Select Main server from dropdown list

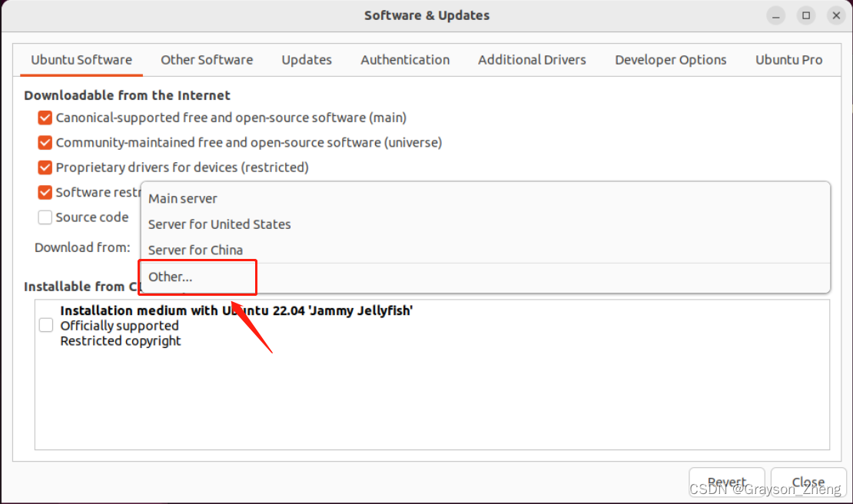(183, 198)
